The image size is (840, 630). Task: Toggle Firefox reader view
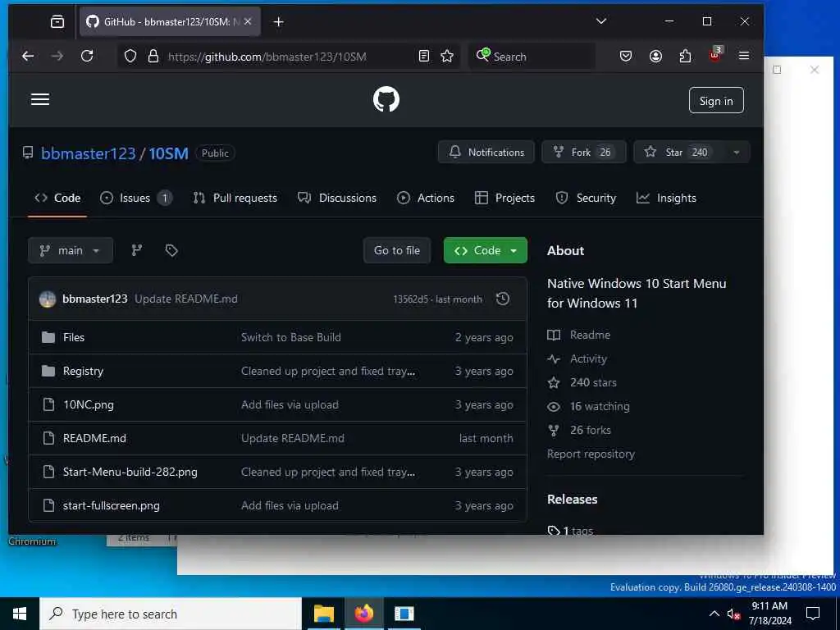click(x=424, y=57)
